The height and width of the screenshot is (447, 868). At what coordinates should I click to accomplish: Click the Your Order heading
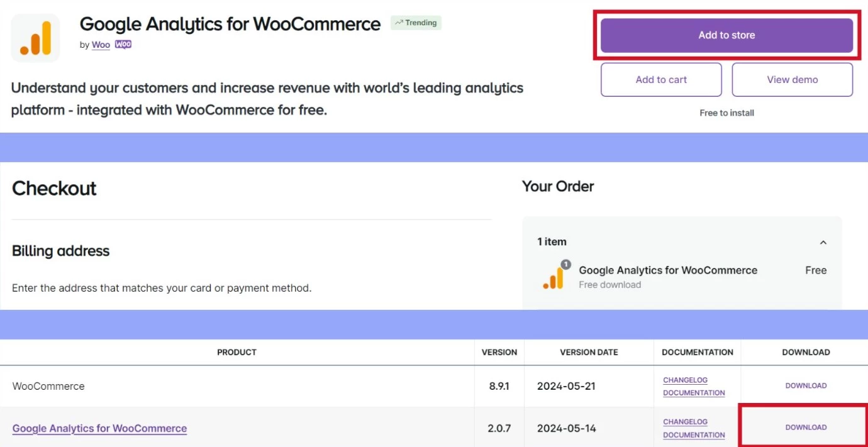[558, 186]
